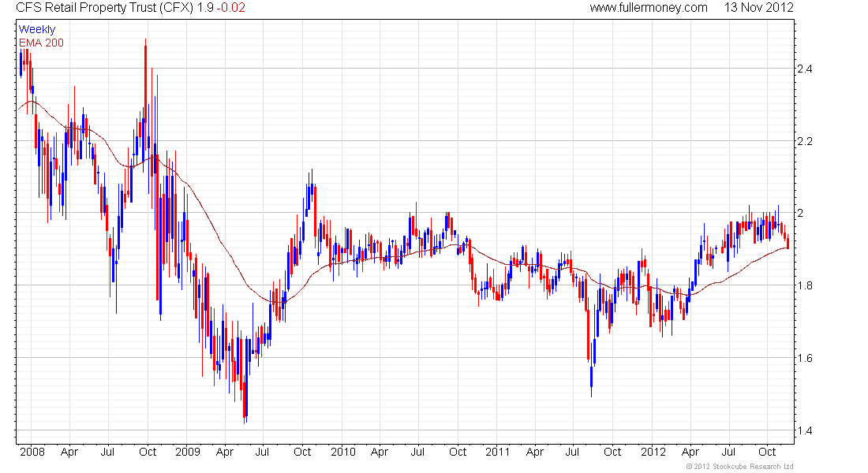Click the Jul label after 2012
This screenshot has height=473, width=868.
point(728,452)
